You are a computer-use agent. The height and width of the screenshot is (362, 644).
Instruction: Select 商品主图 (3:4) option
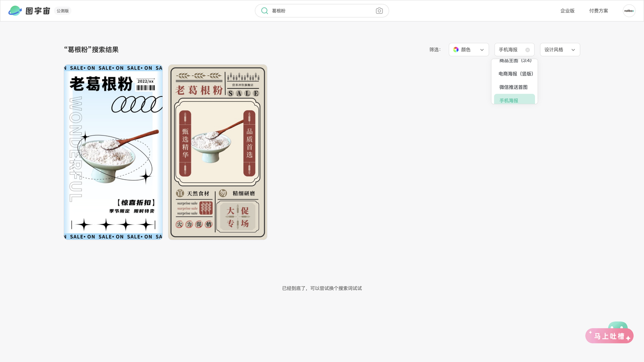515,61
